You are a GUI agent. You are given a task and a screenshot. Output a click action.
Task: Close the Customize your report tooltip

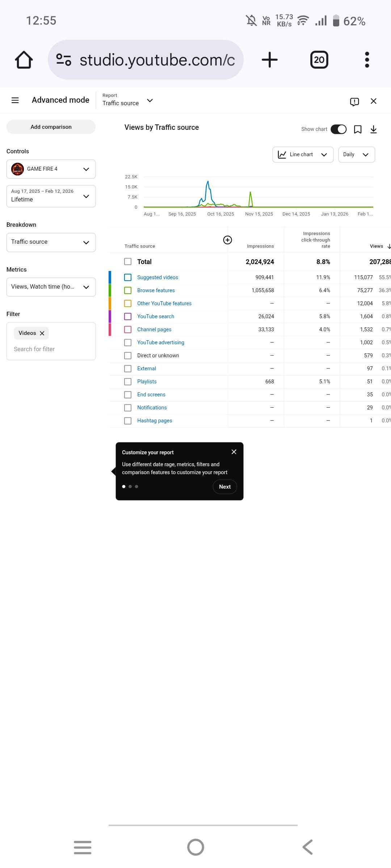234,452
